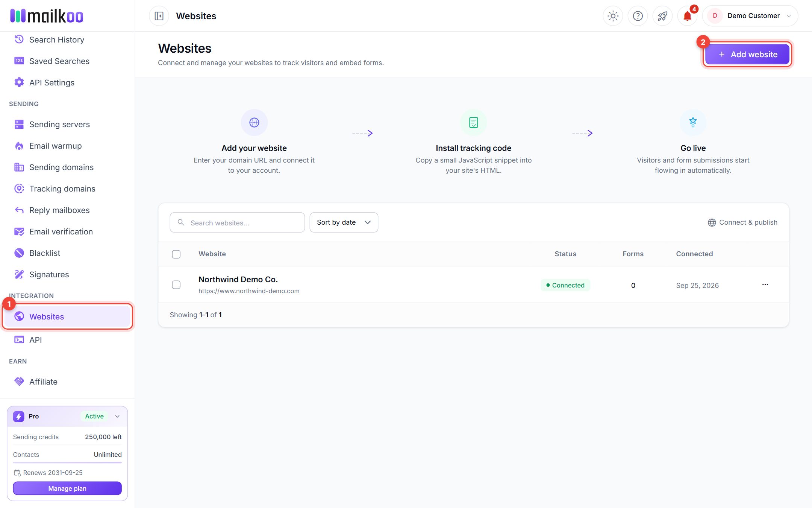Open notifications bell icon

pyautogui.click(x=687, y=16)
